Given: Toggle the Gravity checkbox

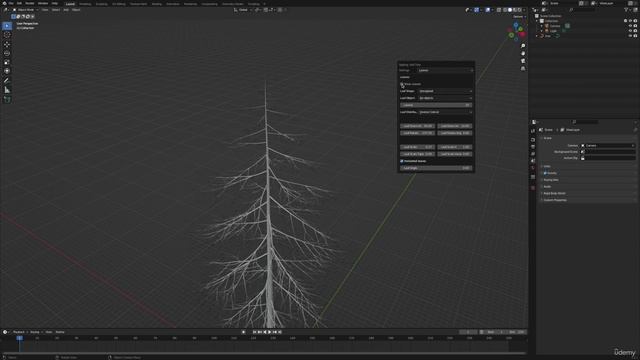Looking at the screenshot, I should tap(545, 173).
